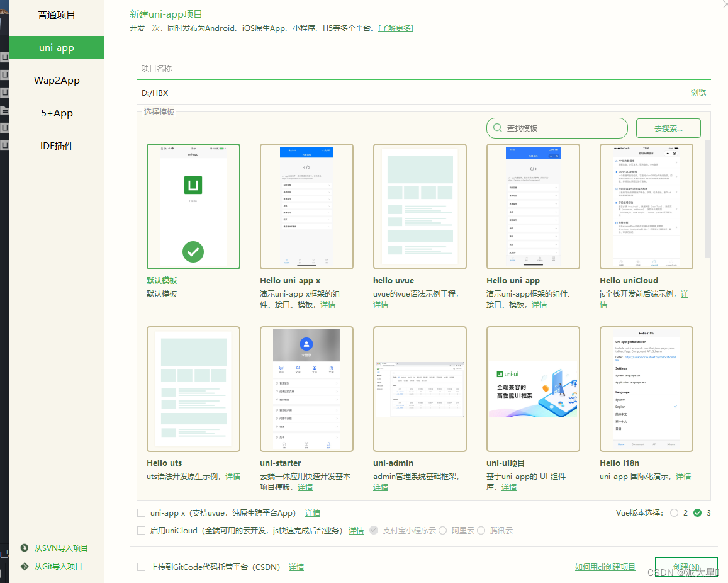Select the uni-app project type
The image size is (728, 583).
[57, 47]
